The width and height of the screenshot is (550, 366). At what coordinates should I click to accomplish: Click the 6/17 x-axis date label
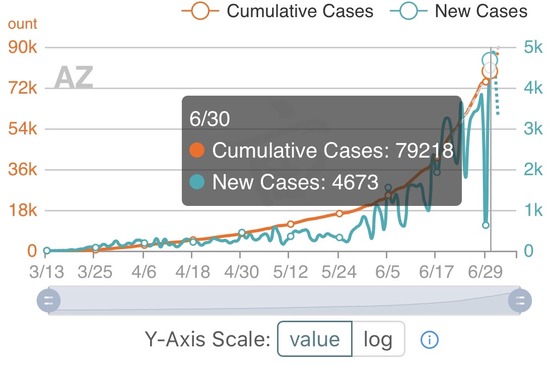tap(436, 272)
